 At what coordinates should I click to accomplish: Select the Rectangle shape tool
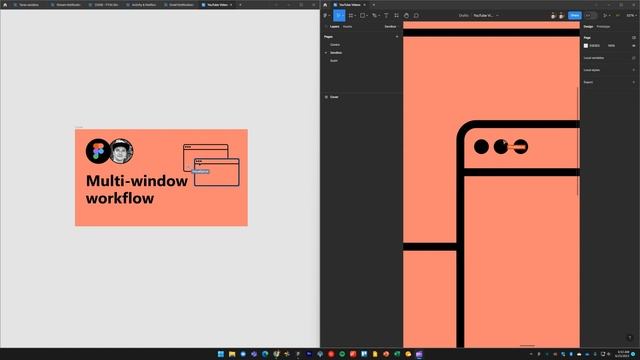[x=363, y=16]
